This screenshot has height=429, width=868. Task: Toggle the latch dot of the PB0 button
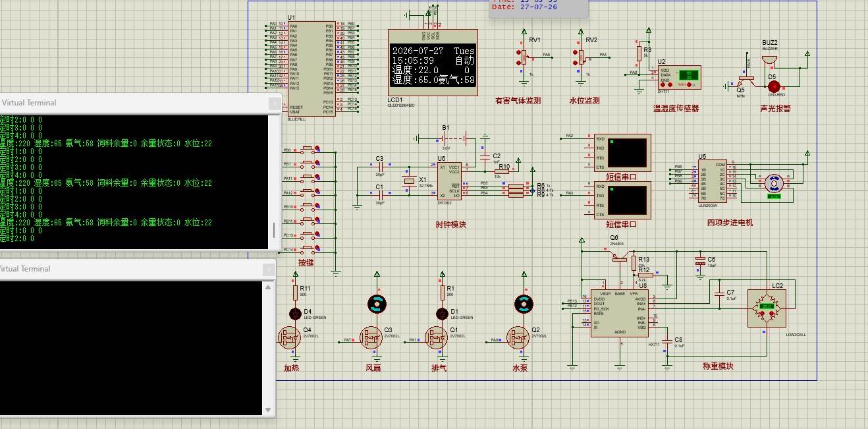pos(318,148)
